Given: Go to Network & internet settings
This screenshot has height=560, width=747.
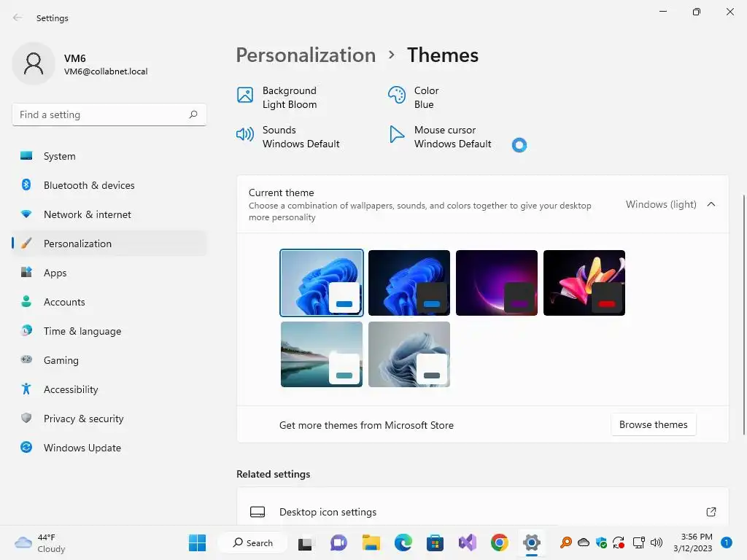Looking at the screenshot, I should pyautogui.click(x=109, y=214).
